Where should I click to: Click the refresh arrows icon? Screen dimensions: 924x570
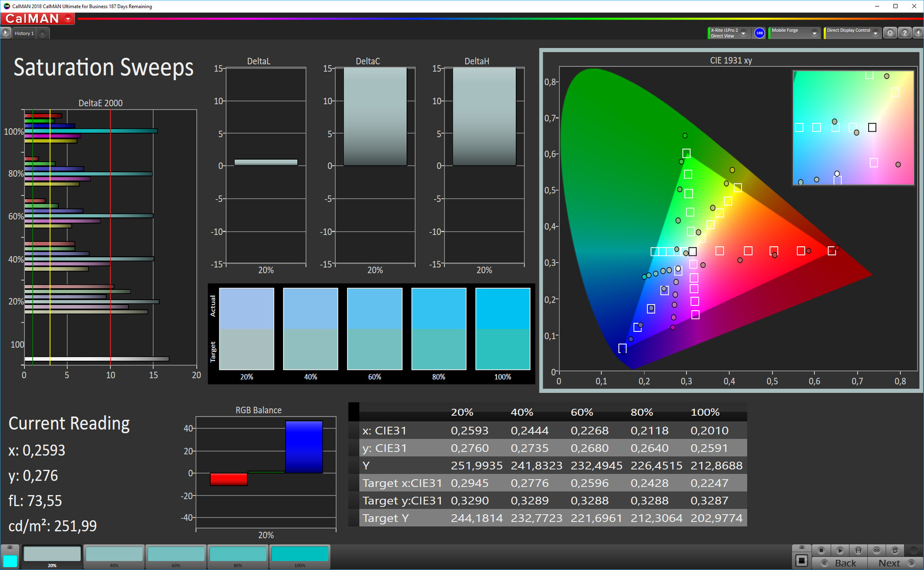point(895,550)
